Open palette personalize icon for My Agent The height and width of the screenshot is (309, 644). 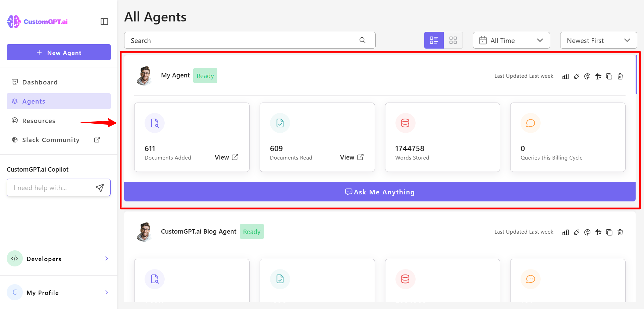[x=587, y=76]
